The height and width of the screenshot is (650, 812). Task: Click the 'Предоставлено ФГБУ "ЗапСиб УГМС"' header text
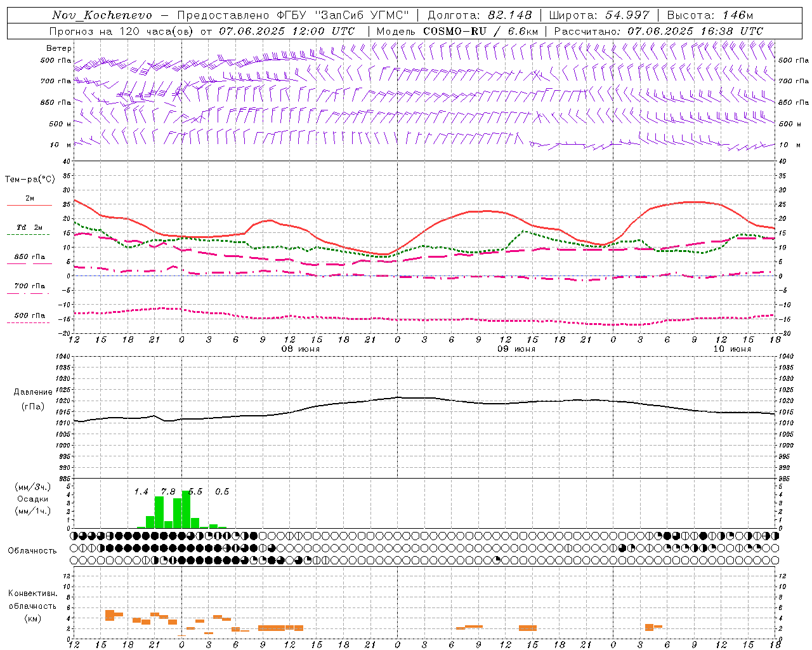pos(293,15)
